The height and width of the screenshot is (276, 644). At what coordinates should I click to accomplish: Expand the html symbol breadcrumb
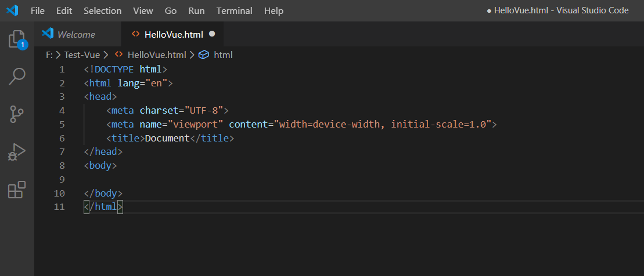click(224, 55)
